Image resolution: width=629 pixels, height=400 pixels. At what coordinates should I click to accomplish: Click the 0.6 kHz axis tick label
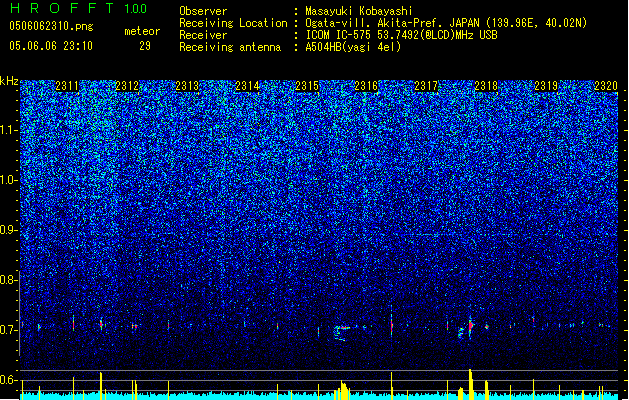coord(9,380)
